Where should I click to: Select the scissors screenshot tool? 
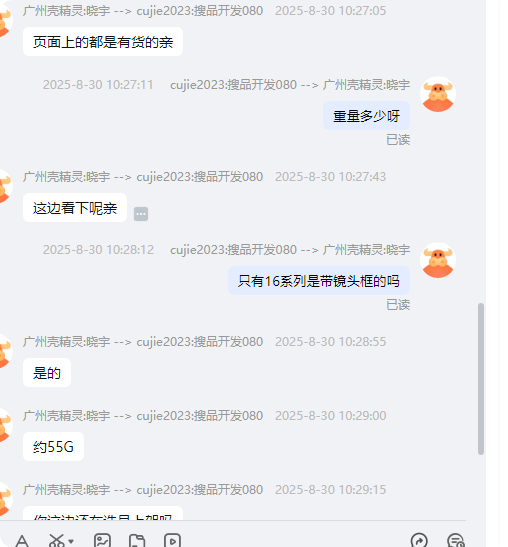point(57,541)
